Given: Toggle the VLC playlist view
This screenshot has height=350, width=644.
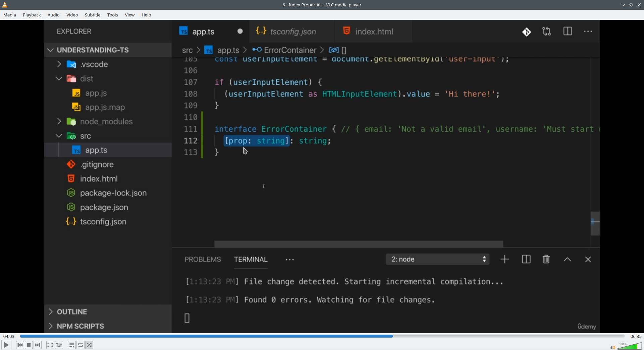Looking at the screenshot, I should click(72, 345).
